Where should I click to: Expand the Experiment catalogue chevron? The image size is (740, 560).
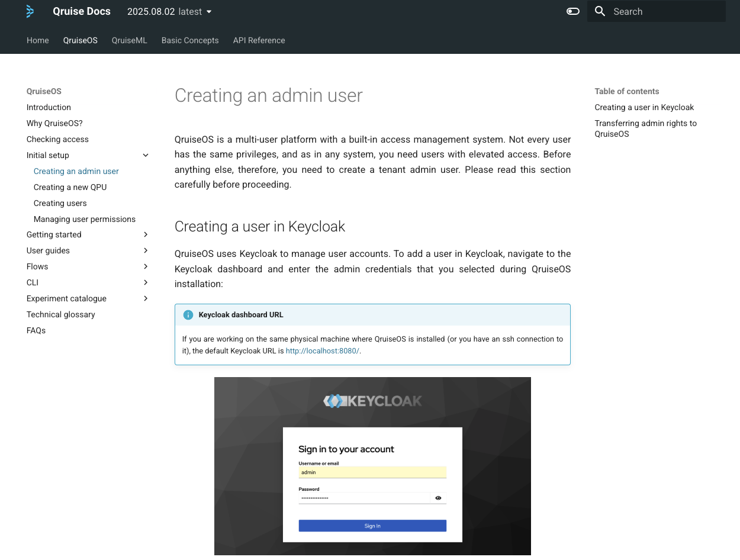(x=146, y=298)
